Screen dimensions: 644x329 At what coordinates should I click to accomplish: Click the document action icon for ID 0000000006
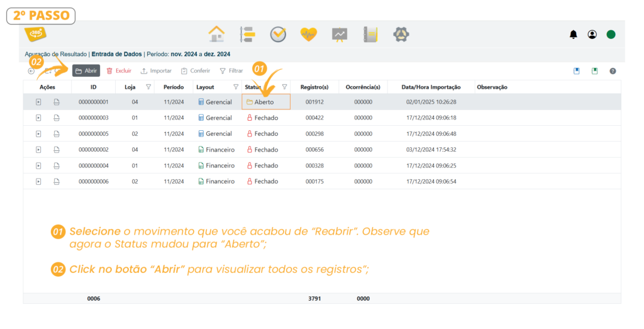coord(57,182)
